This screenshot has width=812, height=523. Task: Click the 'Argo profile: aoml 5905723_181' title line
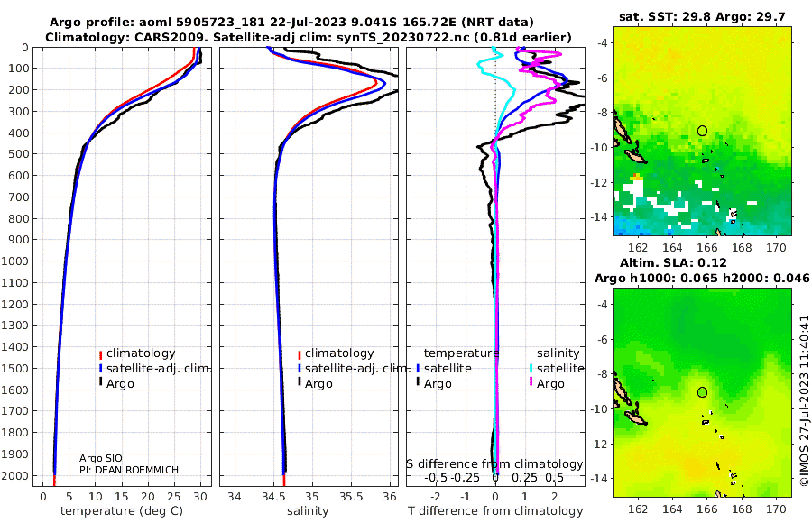[x=291, y=23]
